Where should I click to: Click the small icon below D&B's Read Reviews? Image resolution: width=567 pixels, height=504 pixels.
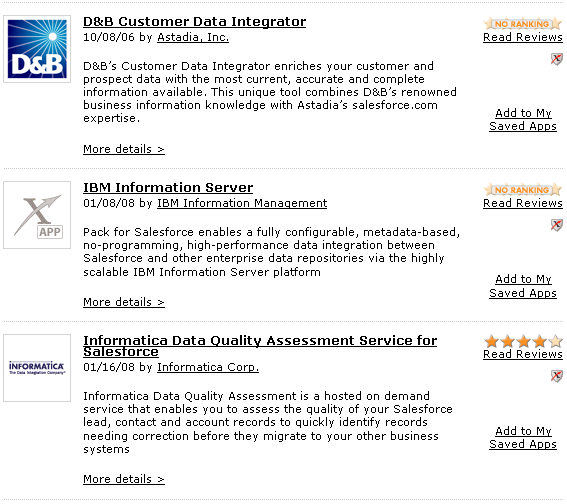tap(557, 59)
